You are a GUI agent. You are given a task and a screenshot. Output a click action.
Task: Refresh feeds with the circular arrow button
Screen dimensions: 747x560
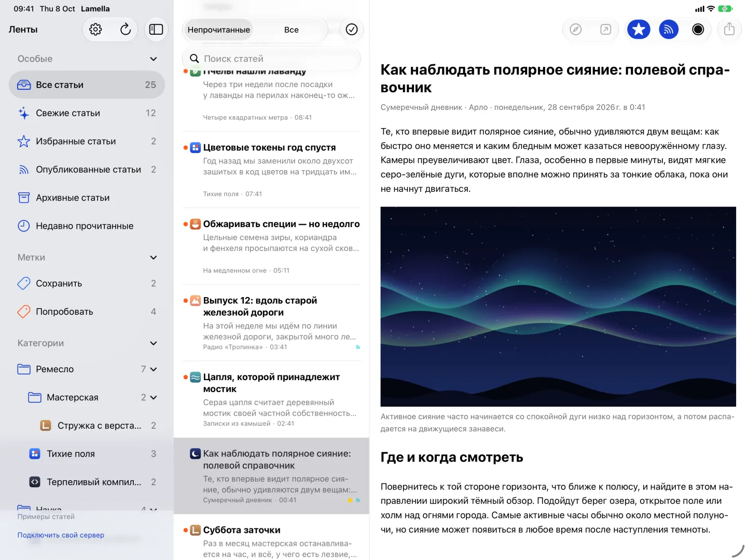(126, 30)
